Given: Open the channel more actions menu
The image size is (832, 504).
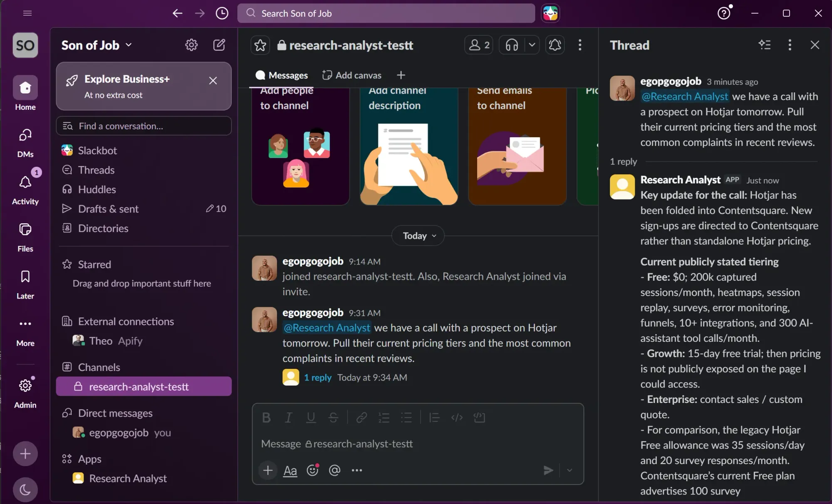Looking at the screenshot, I should point(580,45).
